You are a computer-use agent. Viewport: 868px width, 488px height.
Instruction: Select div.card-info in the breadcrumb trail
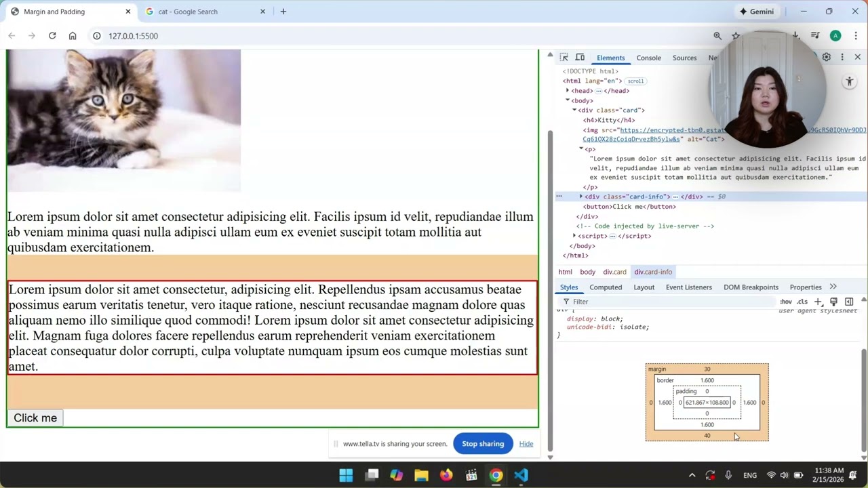point(653,272)
